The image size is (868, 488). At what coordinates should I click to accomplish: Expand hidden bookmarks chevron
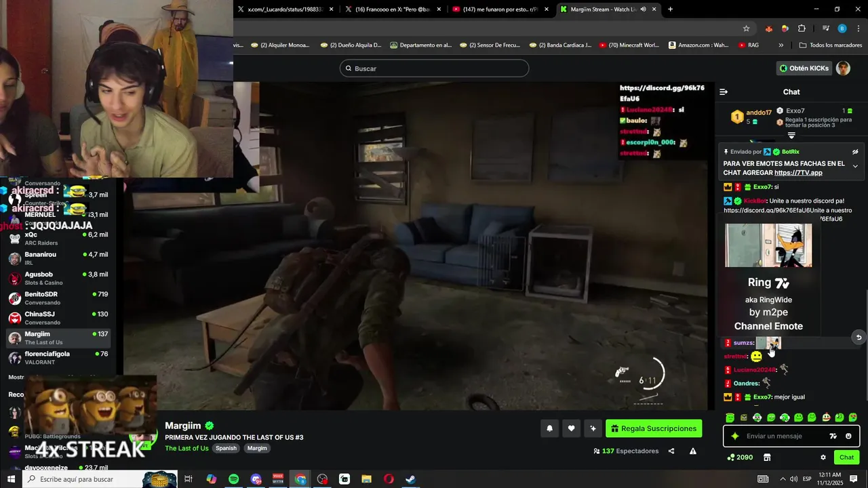(x=781, y=45)
